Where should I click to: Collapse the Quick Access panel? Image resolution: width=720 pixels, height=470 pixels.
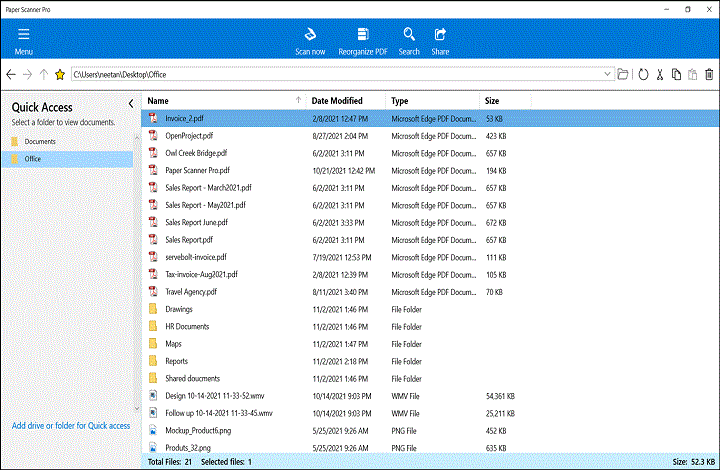pos(131,104)
